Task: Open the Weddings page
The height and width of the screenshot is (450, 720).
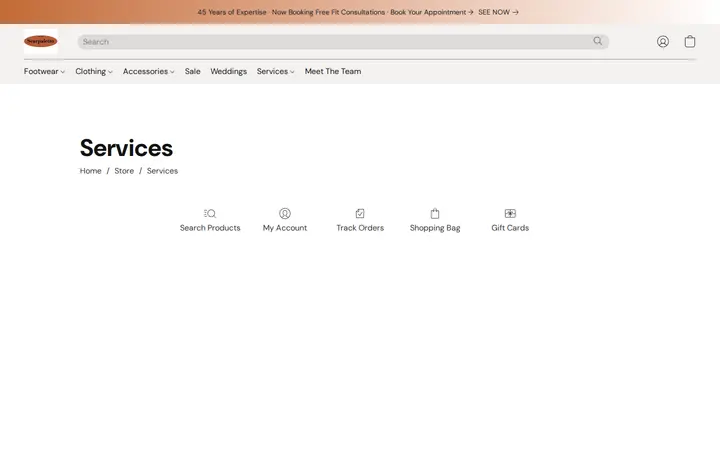Action: pos(229,71)
